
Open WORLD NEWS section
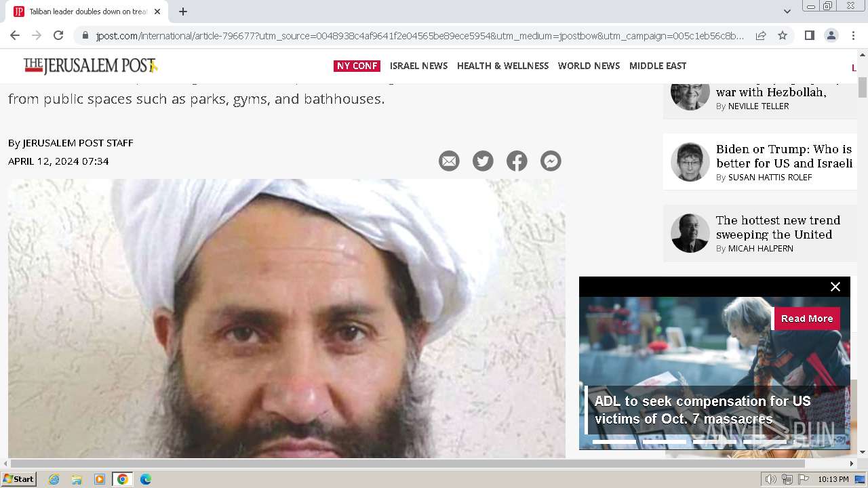589,66
